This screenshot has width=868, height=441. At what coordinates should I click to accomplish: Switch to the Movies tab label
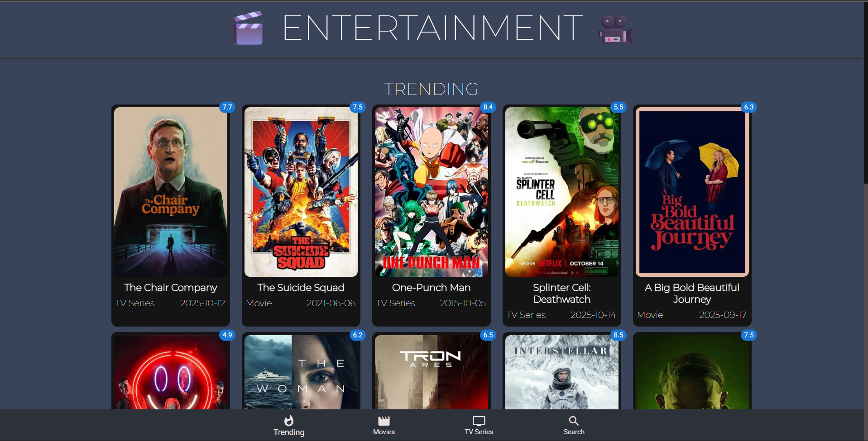pos(384,432)
